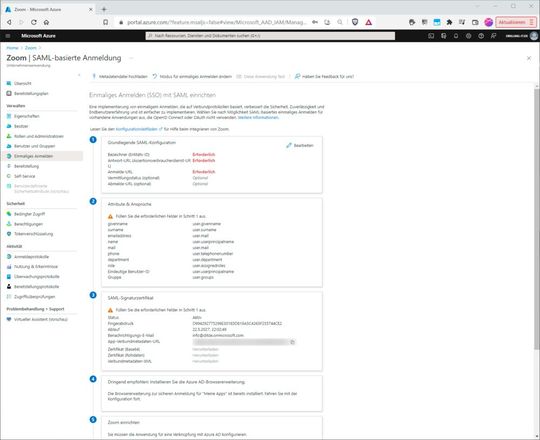Screen dimensions: 540x440
Task: Click Zoom in the breadcrumb
Action: (31, 48)
